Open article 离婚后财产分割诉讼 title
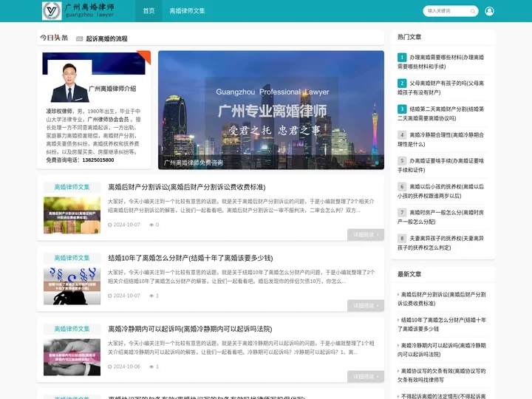Viewport: 532px width, 399px height. click(187, 187)
